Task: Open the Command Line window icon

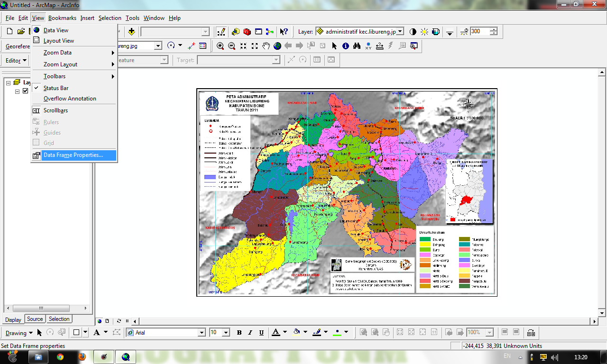Action: pyautogui.click(x=258, y=32)
